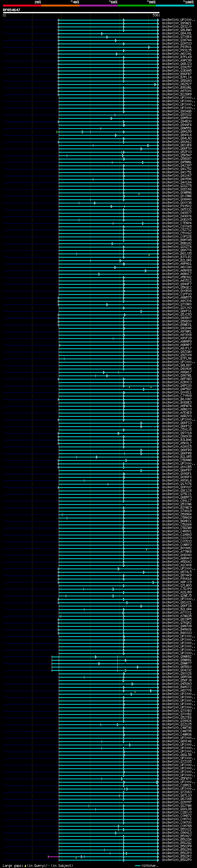Click the 536 query length label
The width and height of the screenshot is (197, 868).
click(x=155, y=15)
